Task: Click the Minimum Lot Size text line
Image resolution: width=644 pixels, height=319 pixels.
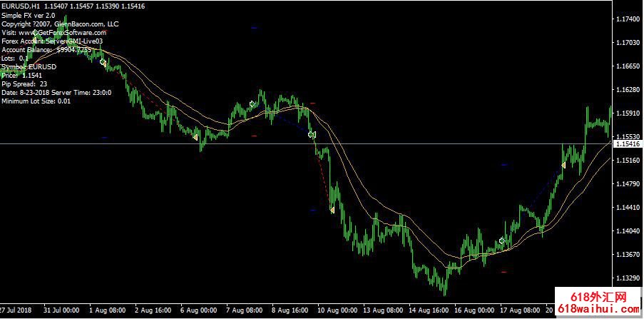Action: coord(36,101)
